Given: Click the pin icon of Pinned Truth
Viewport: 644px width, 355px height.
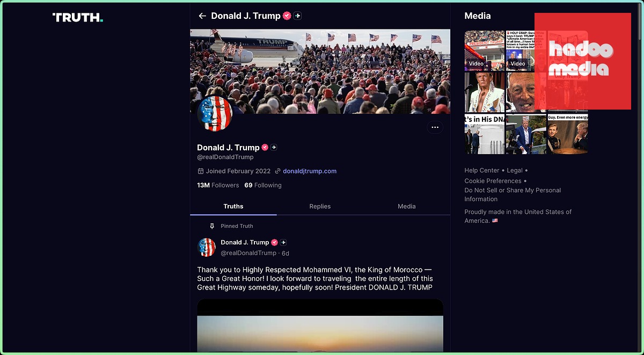Looking at the screenshot, I should [x=212, y=226].
